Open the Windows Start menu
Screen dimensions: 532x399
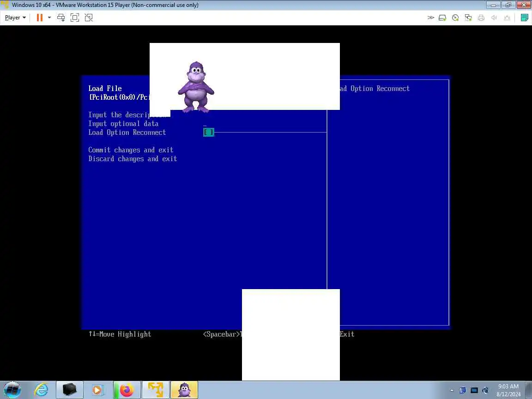pyautogui.click(x=12, y=390)
